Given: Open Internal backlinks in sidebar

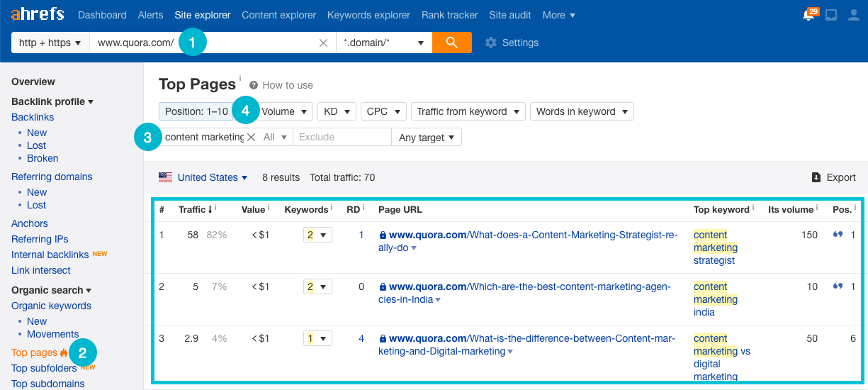Looking at the screenshot, I should click(x=50, y=255).
